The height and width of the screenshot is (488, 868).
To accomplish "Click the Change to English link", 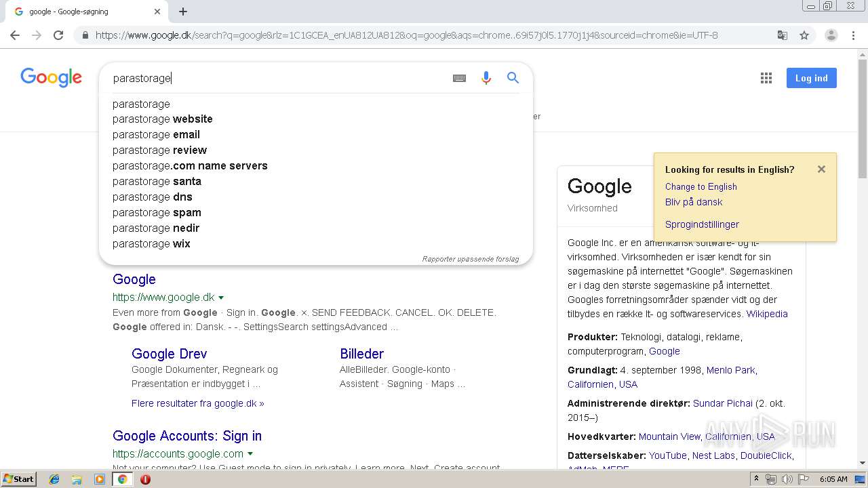I will click(701, 186).
